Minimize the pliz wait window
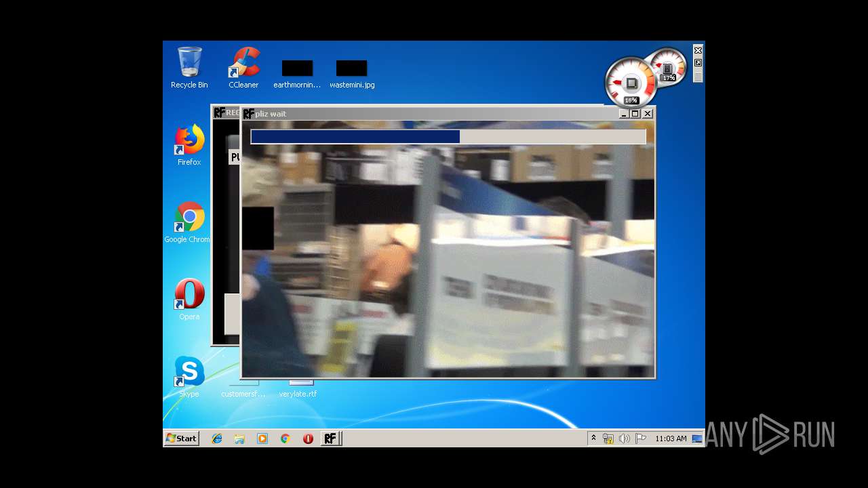 click(623, 114)
